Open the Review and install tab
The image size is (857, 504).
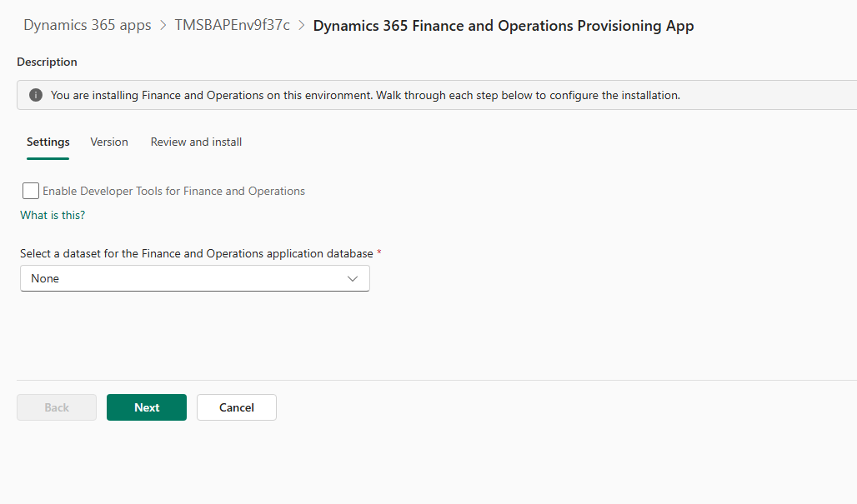pyautogui.click(x=196, y=142)
